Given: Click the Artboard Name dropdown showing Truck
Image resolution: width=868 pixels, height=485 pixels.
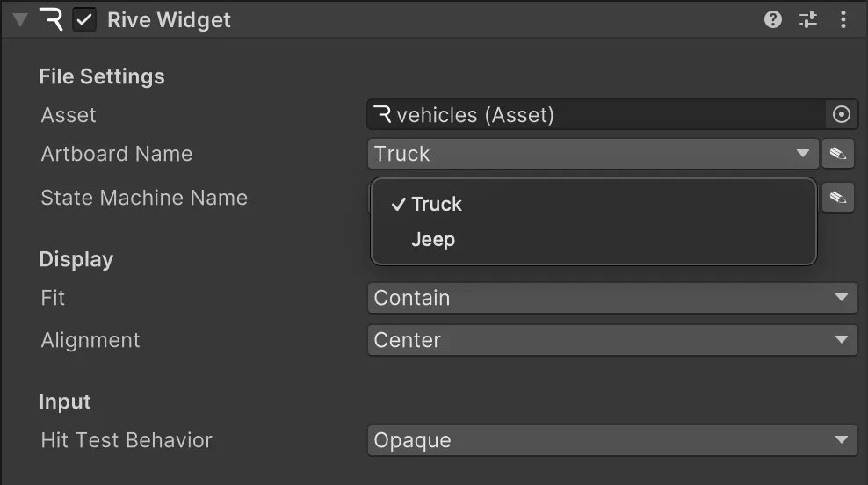Looking at the screenshot, I should pyautogui.click(x=593, y=154).
